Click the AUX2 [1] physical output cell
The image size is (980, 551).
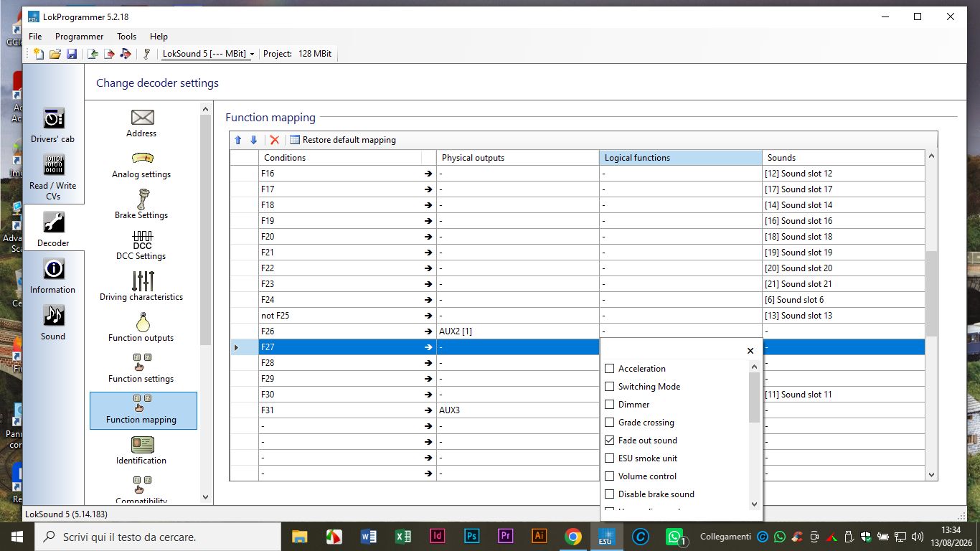click(x=518, y=331)
